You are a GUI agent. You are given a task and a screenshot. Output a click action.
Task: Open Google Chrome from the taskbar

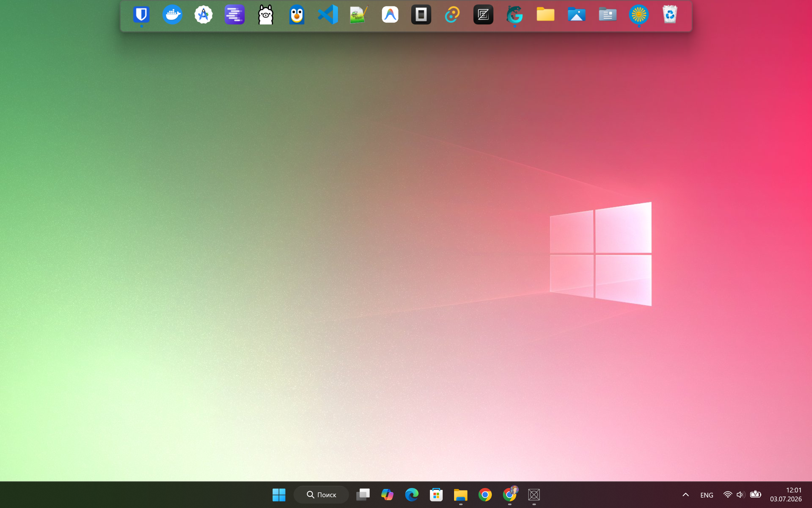(x=485, y=495)
